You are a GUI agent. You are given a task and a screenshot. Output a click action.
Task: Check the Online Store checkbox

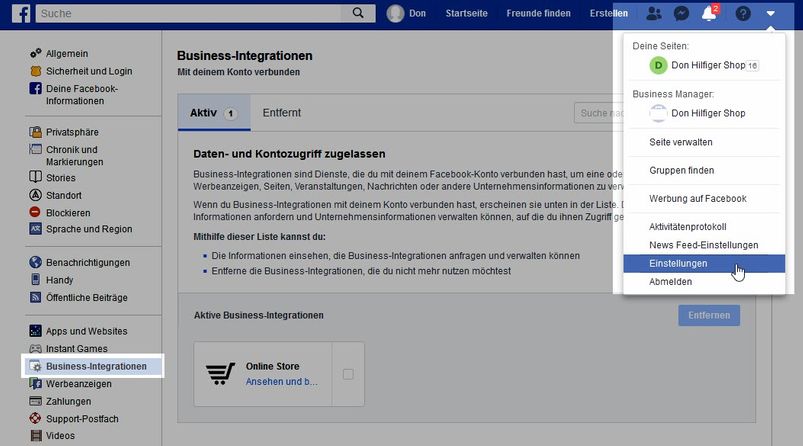(348, 374)
